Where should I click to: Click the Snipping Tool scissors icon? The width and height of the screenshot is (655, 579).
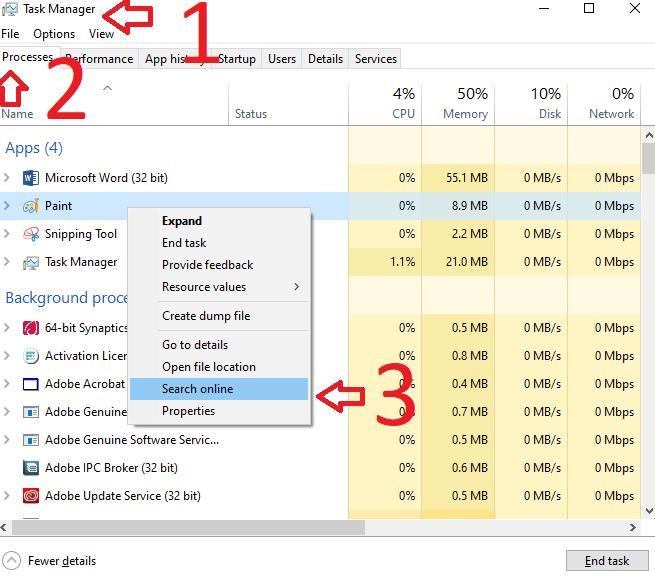pyautogui.click(x=30, y=234)
